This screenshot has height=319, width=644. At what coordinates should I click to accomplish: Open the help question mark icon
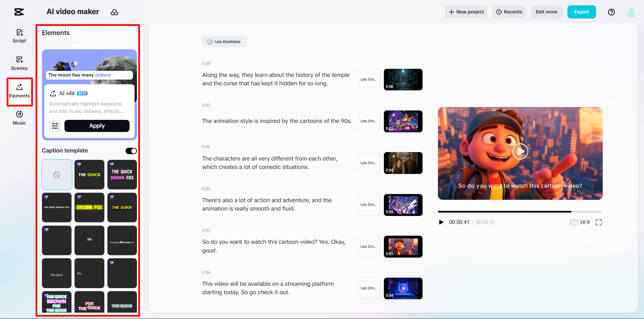(611, 12)
